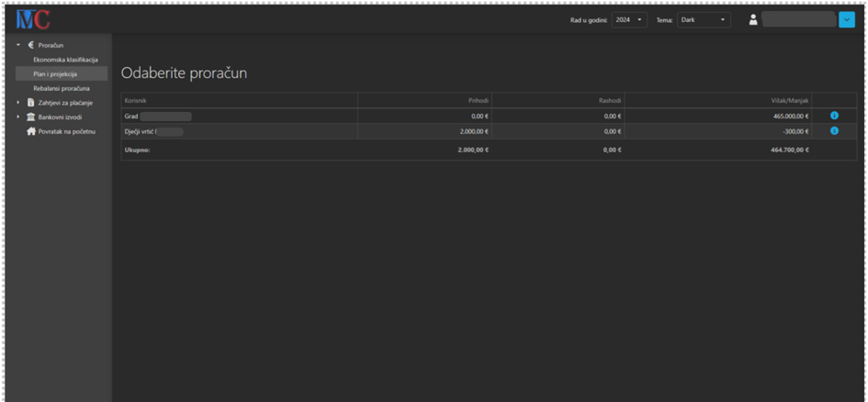The image size is (868, 402).
Task: Click the user profile icon in header
Action: pyautogui.click(x=753, y=19)
